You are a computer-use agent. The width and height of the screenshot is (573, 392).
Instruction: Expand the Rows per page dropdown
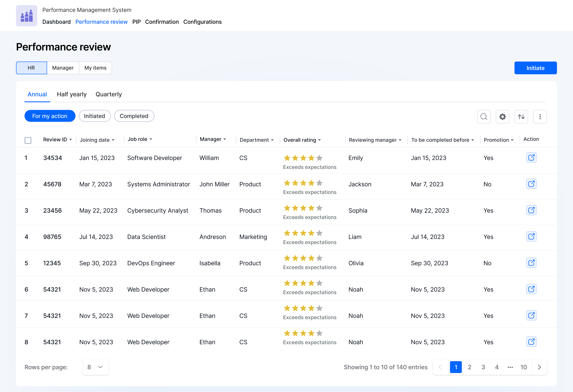click(x=95, y=367)
